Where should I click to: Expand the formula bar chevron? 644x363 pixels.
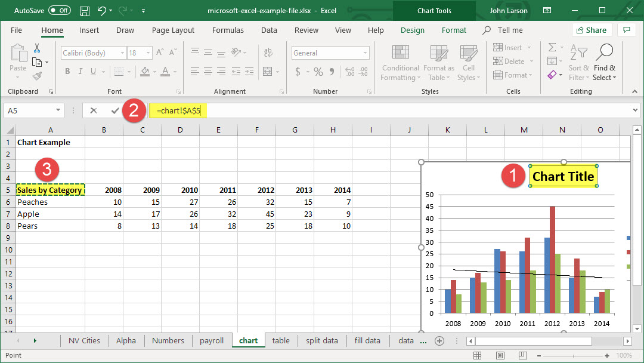635,110
